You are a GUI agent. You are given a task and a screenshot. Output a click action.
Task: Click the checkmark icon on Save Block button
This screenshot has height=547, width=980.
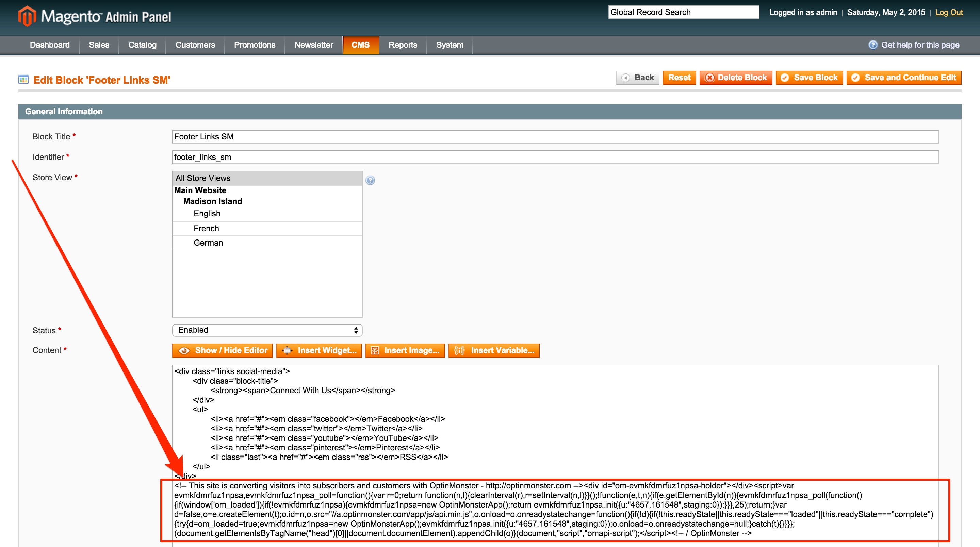click(784, 78)
